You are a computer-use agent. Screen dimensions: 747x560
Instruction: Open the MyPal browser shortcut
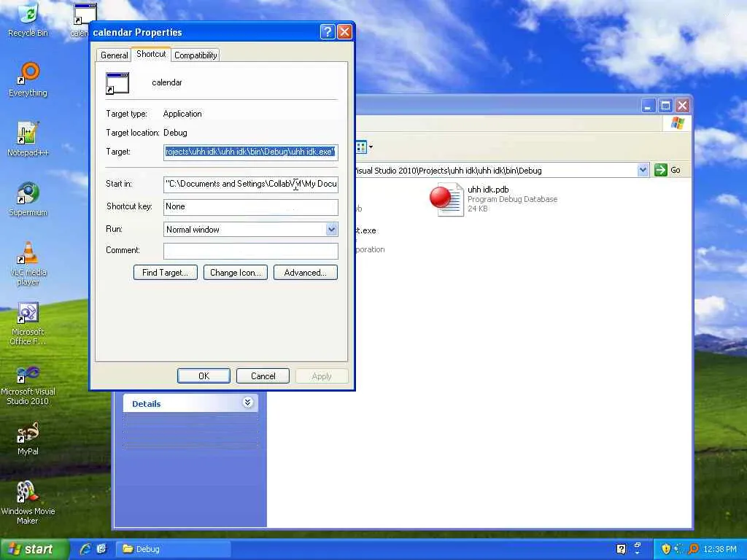click(28, 438)
